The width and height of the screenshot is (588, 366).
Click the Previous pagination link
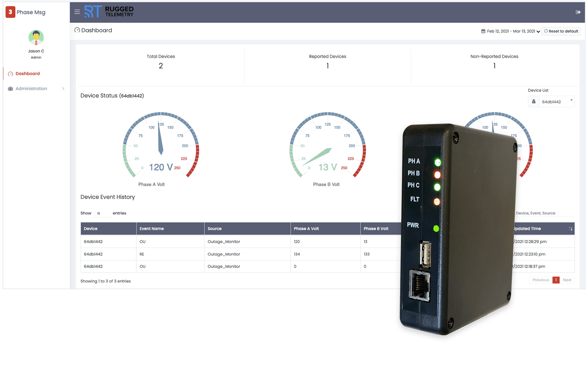[x=540, y=280]
